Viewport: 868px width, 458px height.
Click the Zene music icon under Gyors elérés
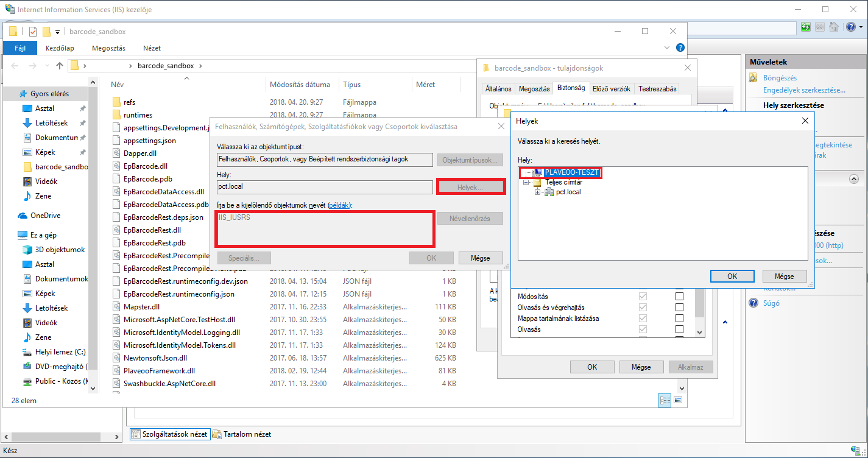click(x=27, y=196)
